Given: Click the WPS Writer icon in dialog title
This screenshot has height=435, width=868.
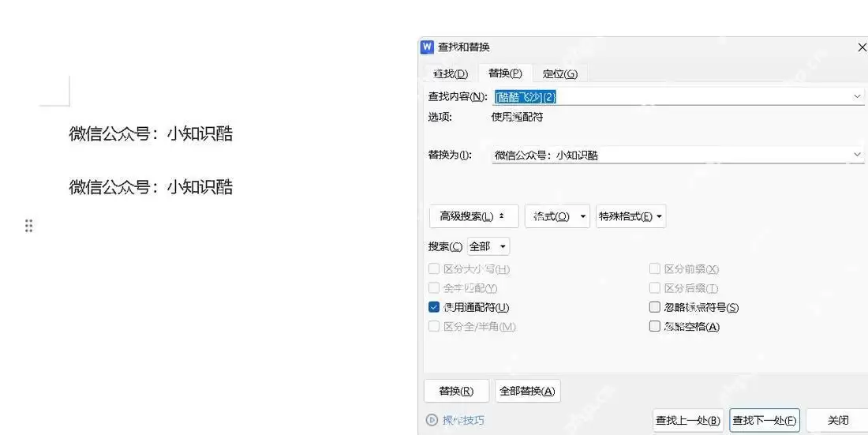Looking at the screenshot, I should [x=427, y=47].
